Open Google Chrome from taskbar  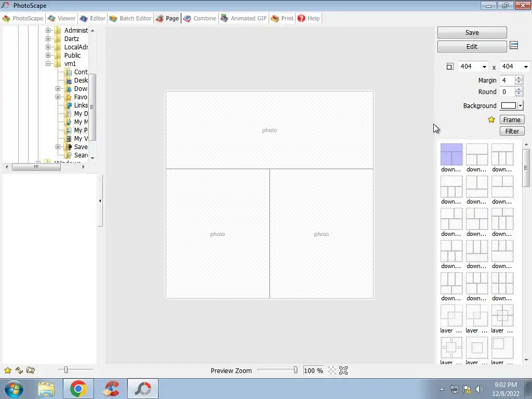click(x=78, y=389)
